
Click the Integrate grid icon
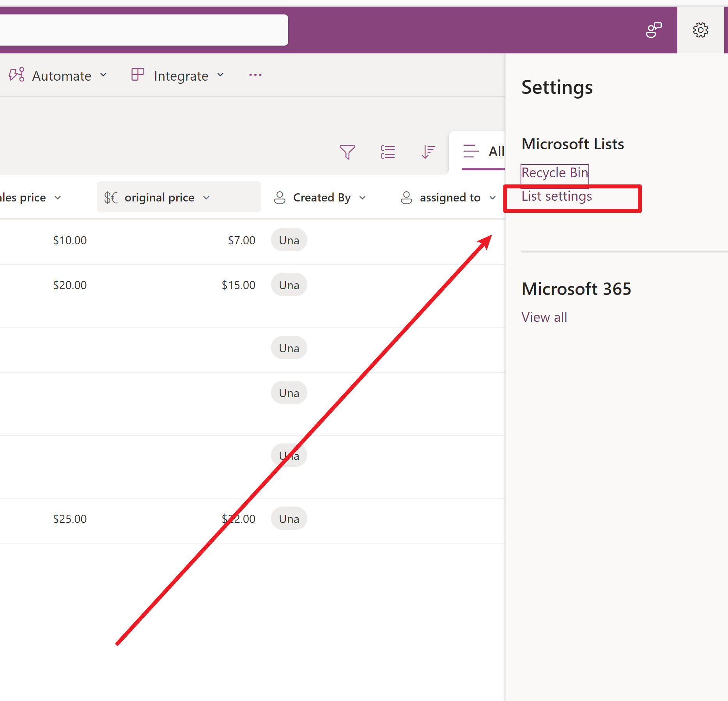(x=138, y=74)
